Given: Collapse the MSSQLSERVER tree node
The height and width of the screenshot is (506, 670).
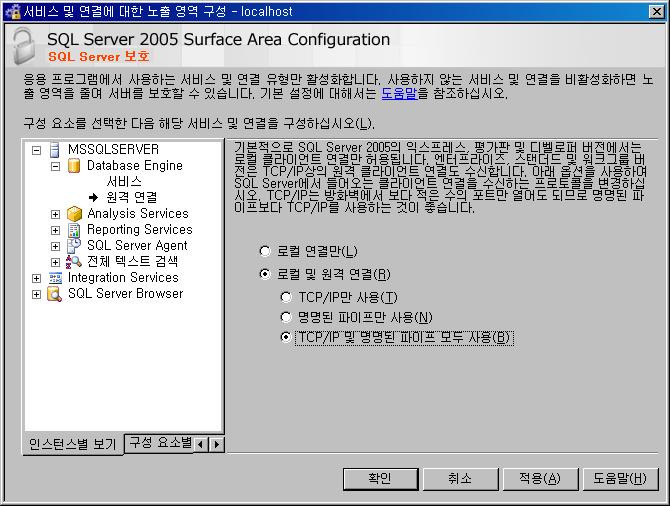Looking at the screenshot, I should tap(37, 150).
